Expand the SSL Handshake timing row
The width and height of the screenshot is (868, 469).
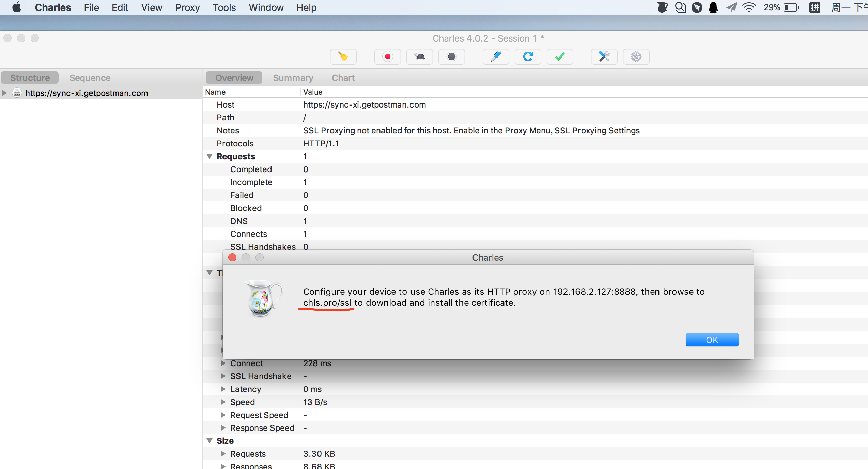[223, 376]
